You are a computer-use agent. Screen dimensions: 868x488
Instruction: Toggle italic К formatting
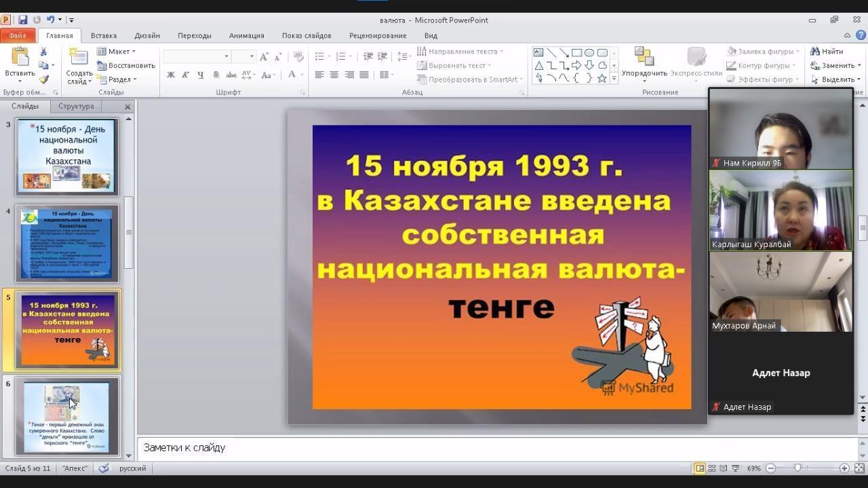click(186, 75)
